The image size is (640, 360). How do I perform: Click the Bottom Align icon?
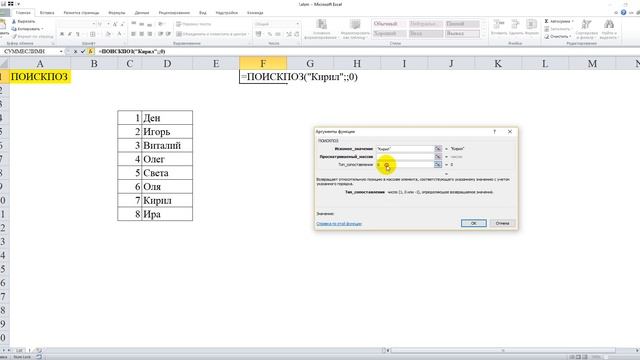[150, 24]
